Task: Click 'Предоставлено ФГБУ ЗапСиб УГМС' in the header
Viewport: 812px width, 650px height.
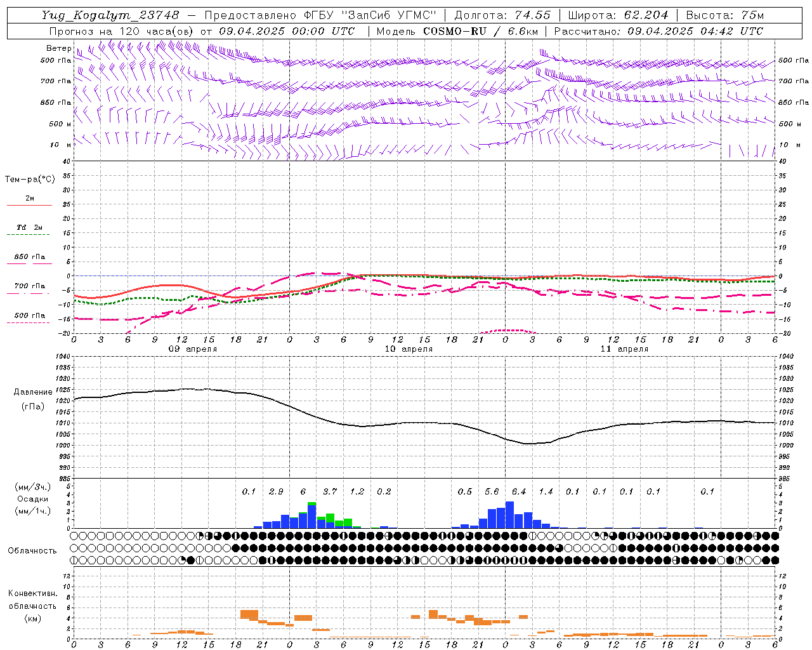Action: [320, 15]
